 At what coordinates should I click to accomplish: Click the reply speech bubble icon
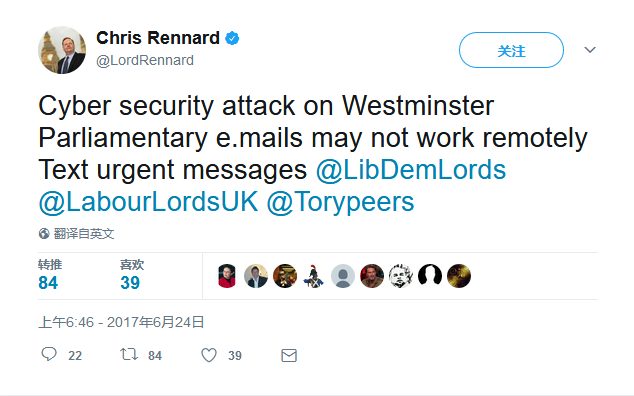coord(49,354)
